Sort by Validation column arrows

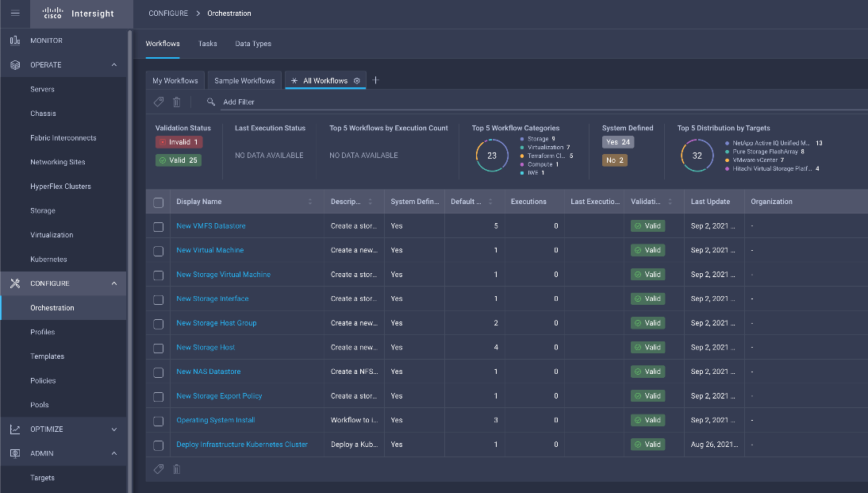[670, 202]
